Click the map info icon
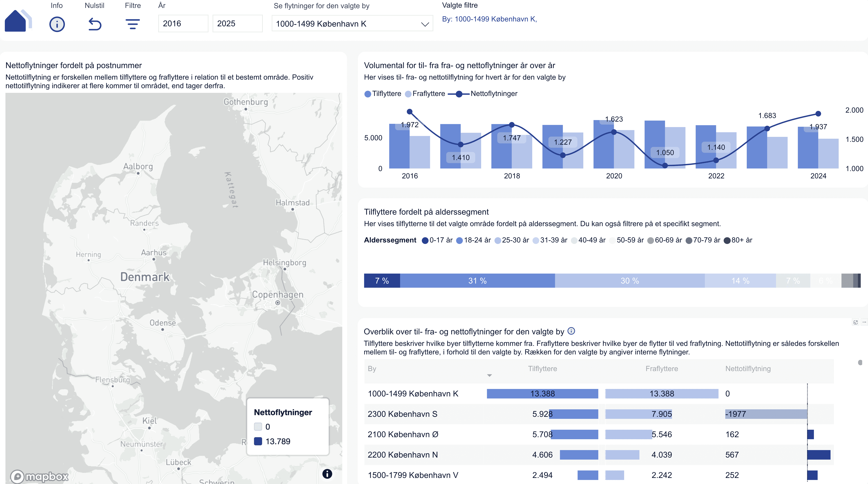The height and width of the screenshot is (484, 868). (327, 474)
